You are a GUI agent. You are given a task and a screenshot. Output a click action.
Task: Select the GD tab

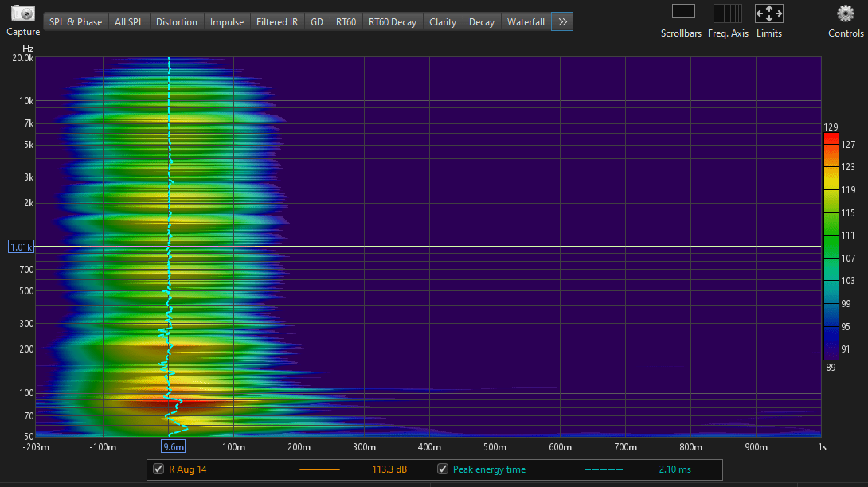[x=317, y=22]
